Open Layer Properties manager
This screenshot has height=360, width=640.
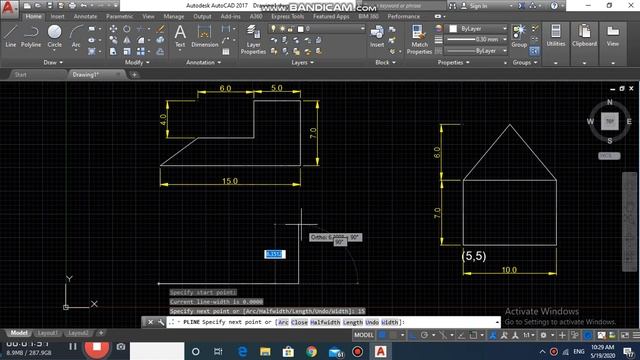pos(253,40)
